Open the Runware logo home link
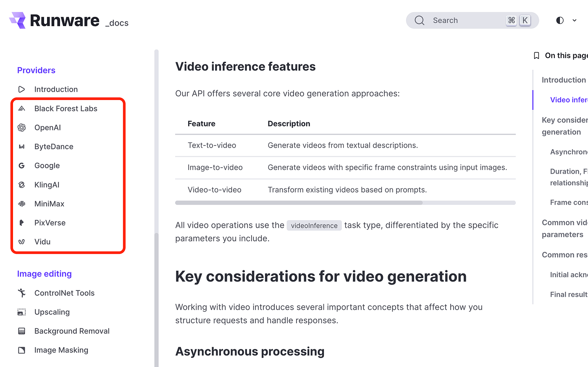Viewport: 588px width, 367px height. pyautogui.click(x=54, y=20)
